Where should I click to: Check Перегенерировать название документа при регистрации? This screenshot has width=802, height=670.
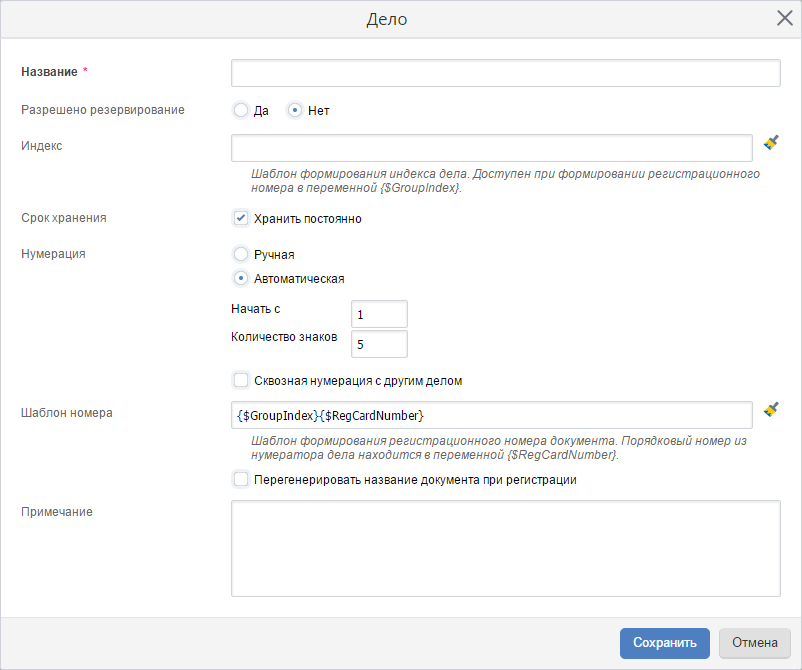pyautogui.click(x=241, y=480)
